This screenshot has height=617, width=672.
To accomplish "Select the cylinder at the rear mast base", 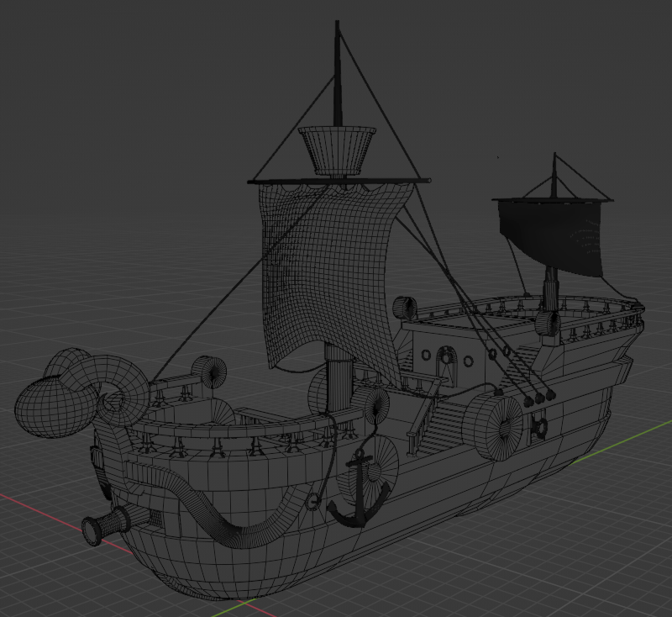I will (x=549, y=324).
